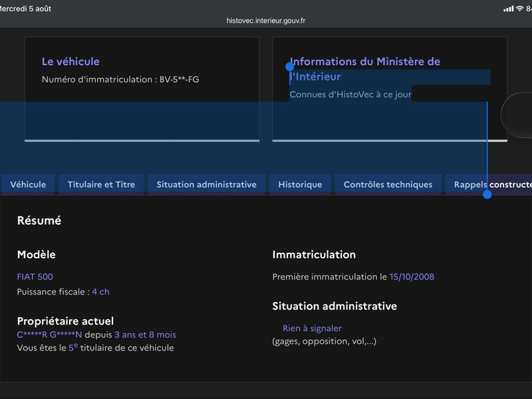Click the 'FIAT 500' model text
Viewport: 532px width, 399px height.
coord(35,277)
